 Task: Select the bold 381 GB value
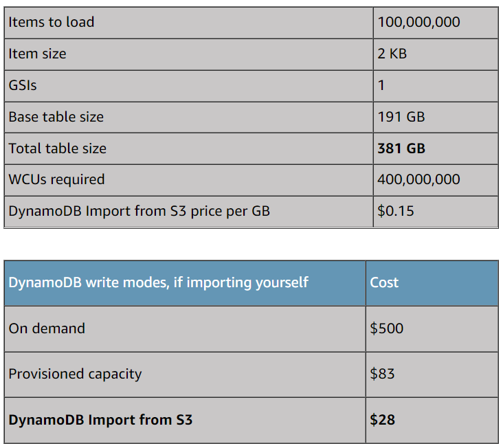tap(401, 148)
